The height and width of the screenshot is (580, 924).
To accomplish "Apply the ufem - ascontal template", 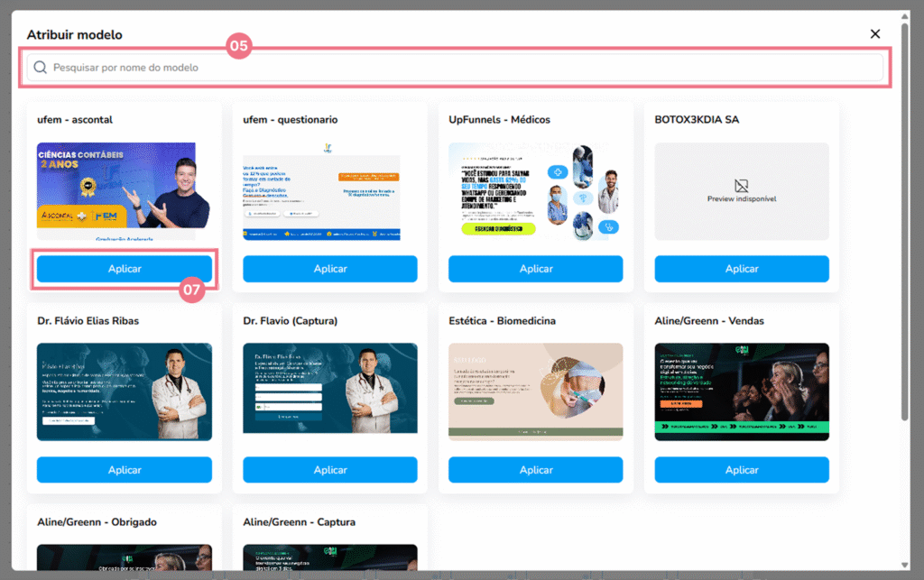I will pyautogui.click(x=125, y=269).
